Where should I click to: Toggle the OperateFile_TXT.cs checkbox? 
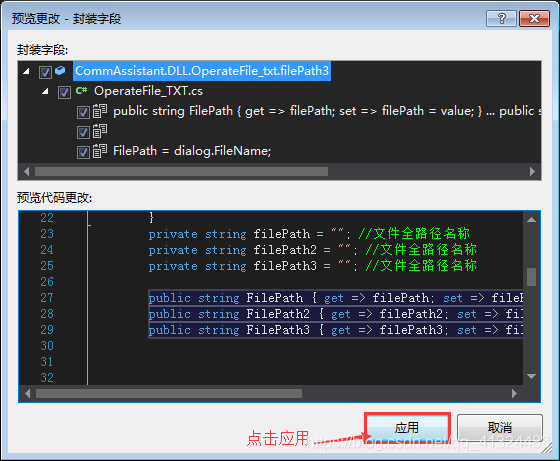[x=64, y=92]
